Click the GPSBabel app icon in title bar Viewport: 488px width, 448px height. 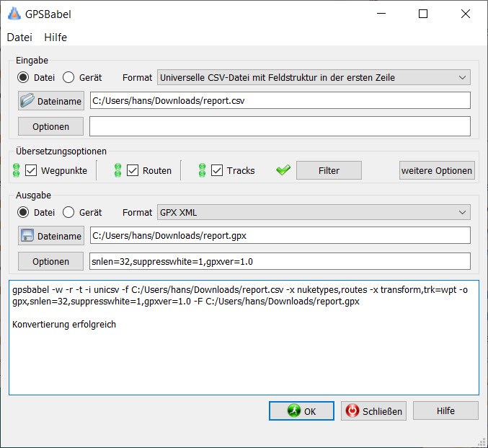(14, 14)
